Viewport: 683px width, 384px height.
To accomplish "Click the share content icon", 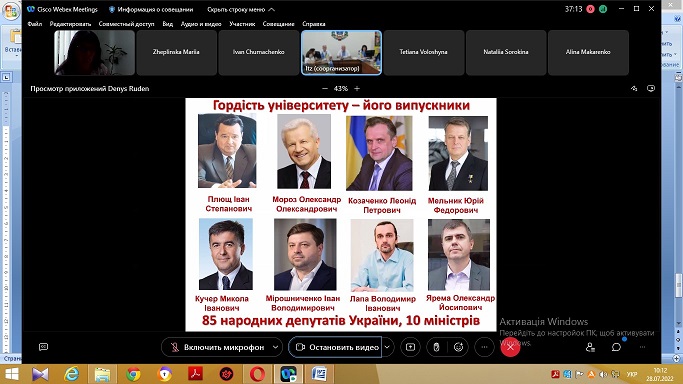I will tap(410, 347).
